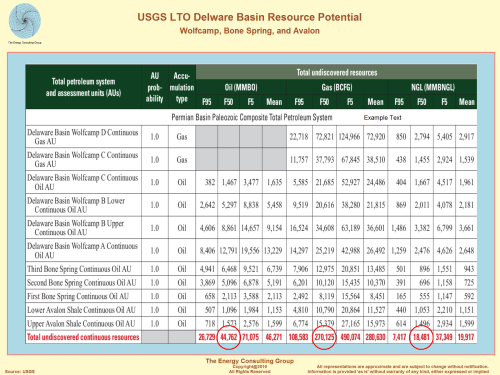The width and height of the screenshot is (500, 375).
Task: Click Wolfcamp C Gas mean value 38,510
Action: point(376,159)
